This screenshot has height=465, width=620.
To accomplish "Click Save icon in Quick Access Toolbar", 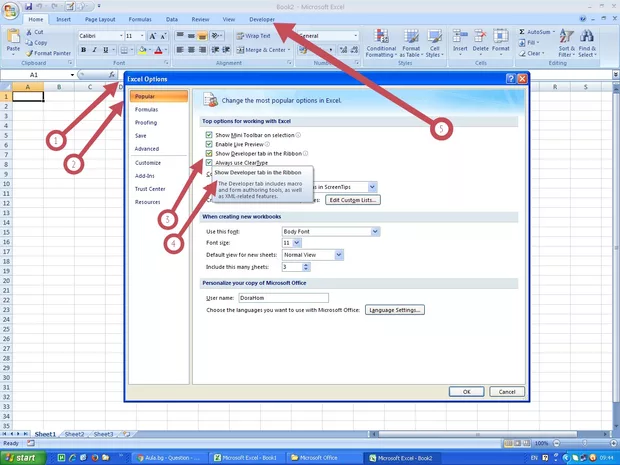I will (x=28, y=7).
